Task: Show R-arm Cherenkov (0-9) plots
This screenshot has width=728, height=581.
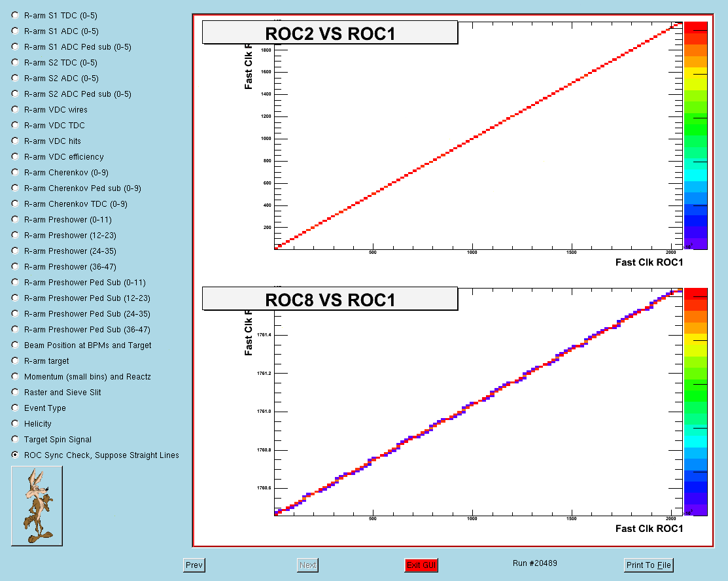Action: point(15,172)
